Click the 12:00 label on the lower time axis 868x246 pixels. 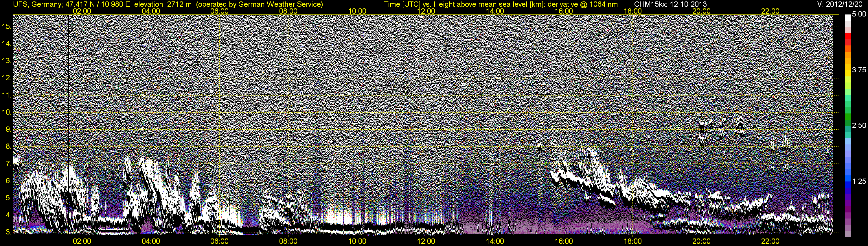pyautogui.click(x=426, y=241)
